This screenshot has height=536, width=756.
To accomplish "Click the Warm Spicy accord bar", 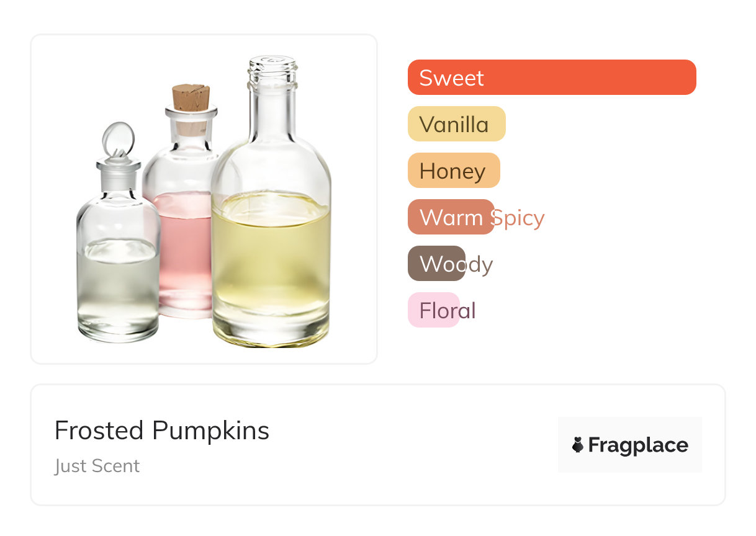I will click(x=451, y=217).
